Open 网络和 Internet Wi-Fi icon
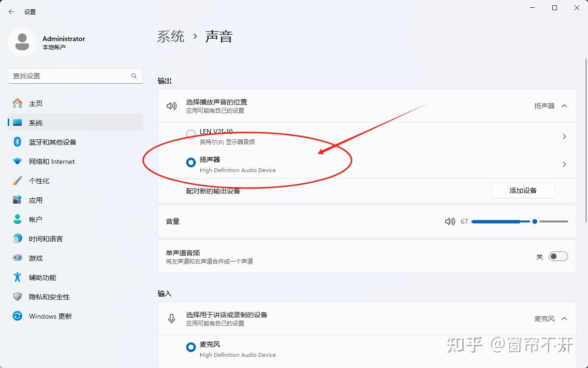 17,162
